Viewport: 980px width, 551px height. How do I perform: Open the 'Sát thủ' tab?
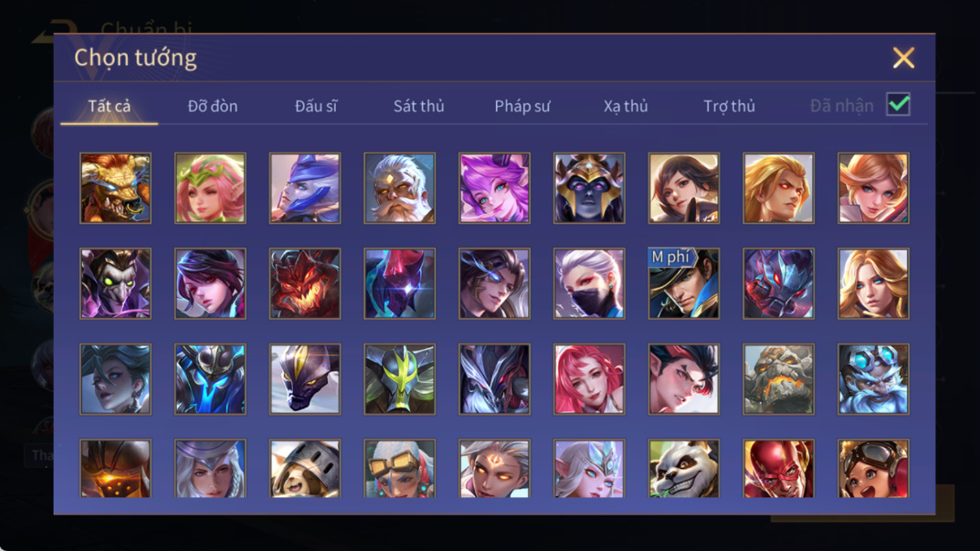(418, 106)
